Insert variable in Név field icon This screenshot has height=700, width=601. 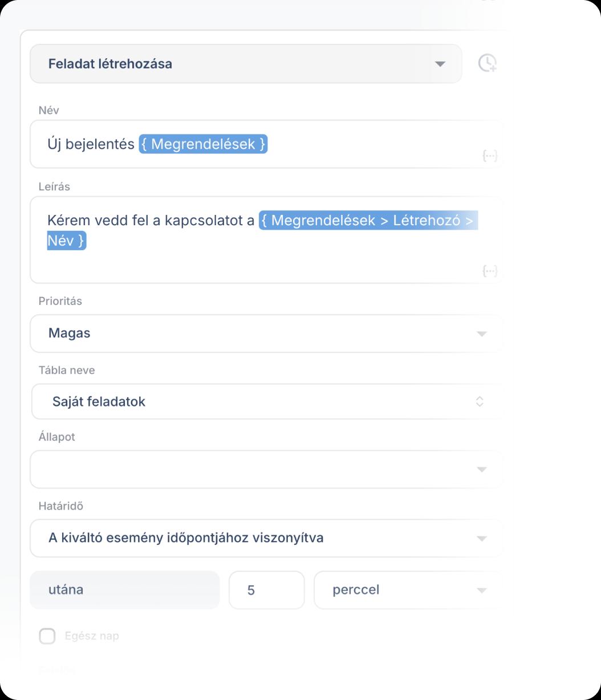coord(490,156)
